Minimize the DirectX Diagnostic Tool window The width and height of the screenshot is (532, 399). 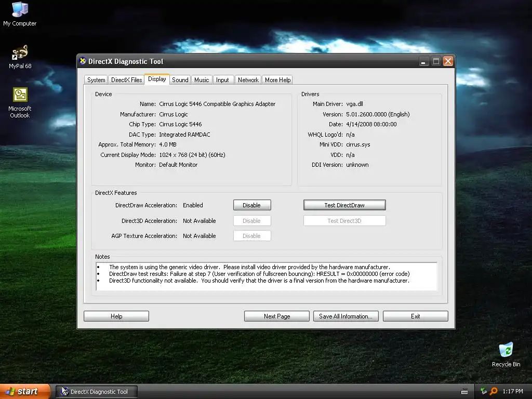point(423,61)
